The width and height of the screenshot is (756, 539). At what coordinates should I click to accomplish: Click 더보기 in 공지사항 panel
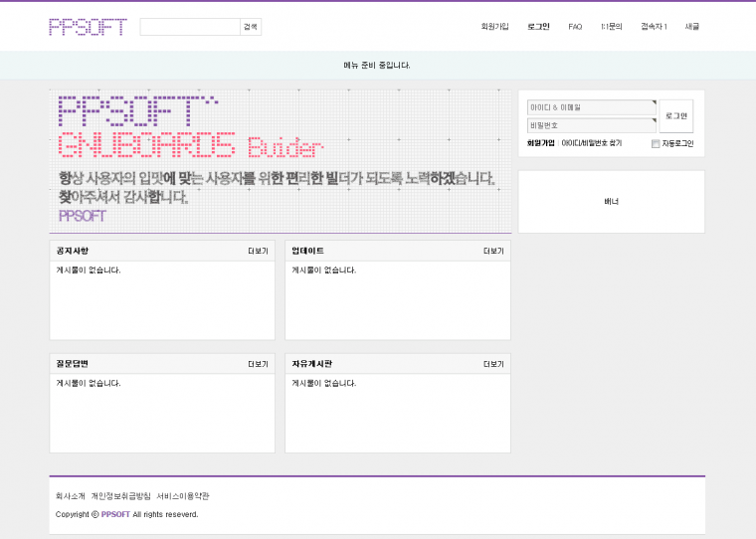tap(258, 251)
